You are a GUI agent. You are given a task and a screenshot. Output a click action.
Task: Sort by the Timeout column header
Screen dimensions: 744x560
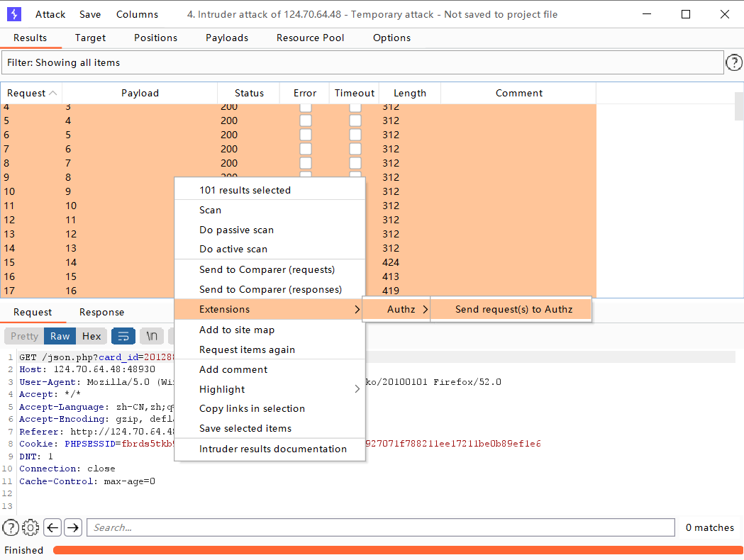click(355, 93)
